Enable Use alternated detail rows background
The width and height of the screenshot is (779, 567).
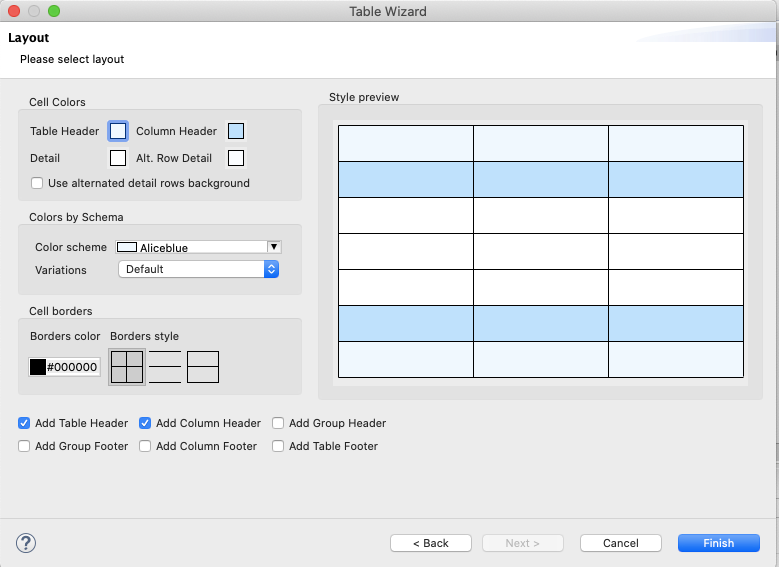37,183
